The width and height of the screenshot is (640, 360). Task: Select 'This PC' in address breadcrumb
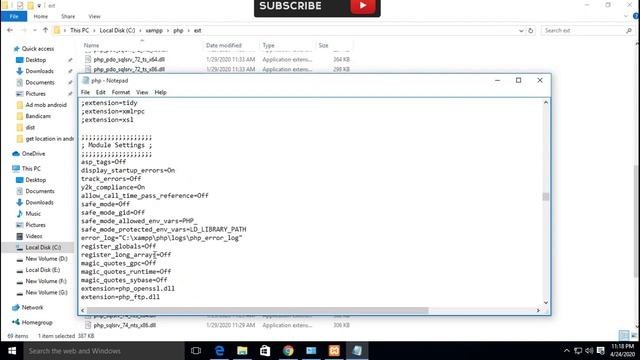(x=79, y=31)
